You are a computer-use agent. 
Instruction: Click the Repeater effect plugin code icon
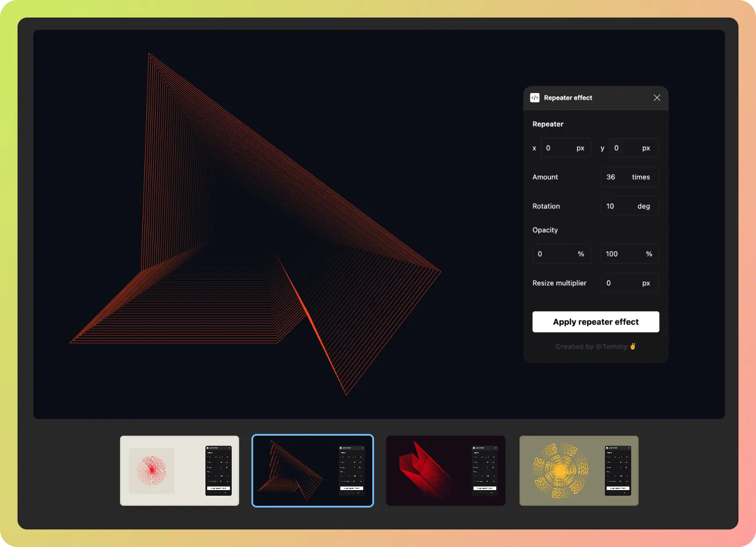(535, 98)
